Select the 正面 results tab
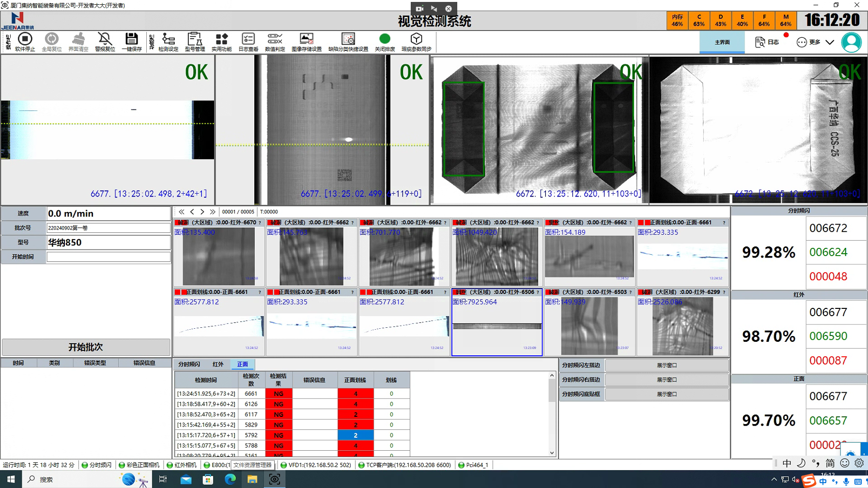The width and height of the screenshot is (868, 488). 243,364
